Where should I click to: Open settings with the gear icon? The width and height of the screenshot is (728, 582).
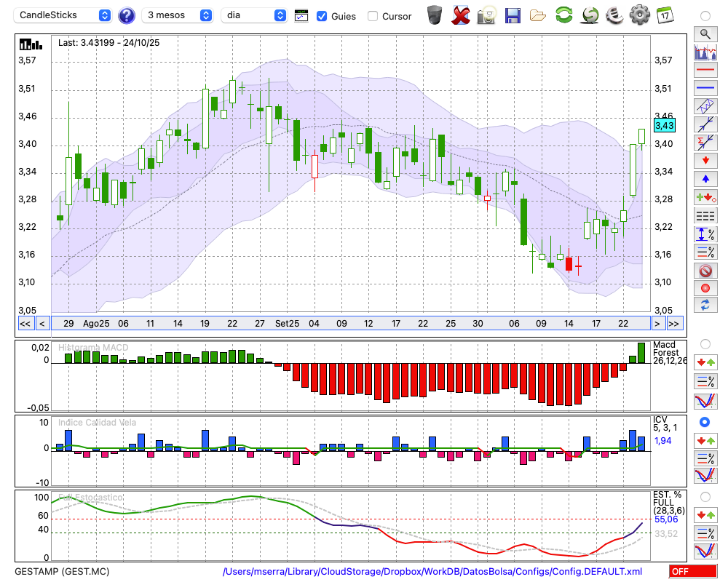pos(639,15)
